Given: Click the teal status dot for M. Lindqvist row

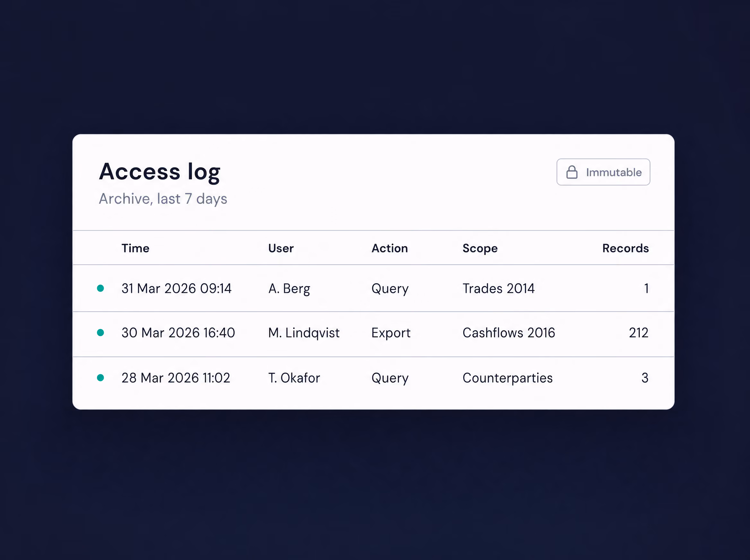Looking at the screenshot, I should [100, 333].
